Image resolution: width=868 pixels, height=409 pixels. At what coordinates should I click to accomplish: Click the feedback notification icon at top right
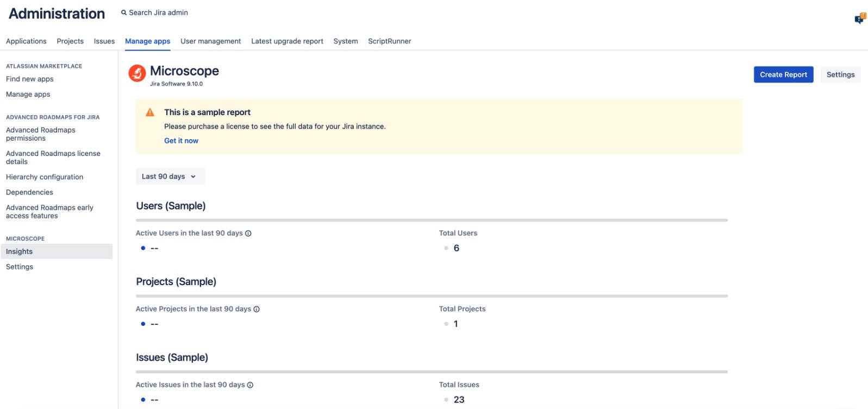(860, 18)
